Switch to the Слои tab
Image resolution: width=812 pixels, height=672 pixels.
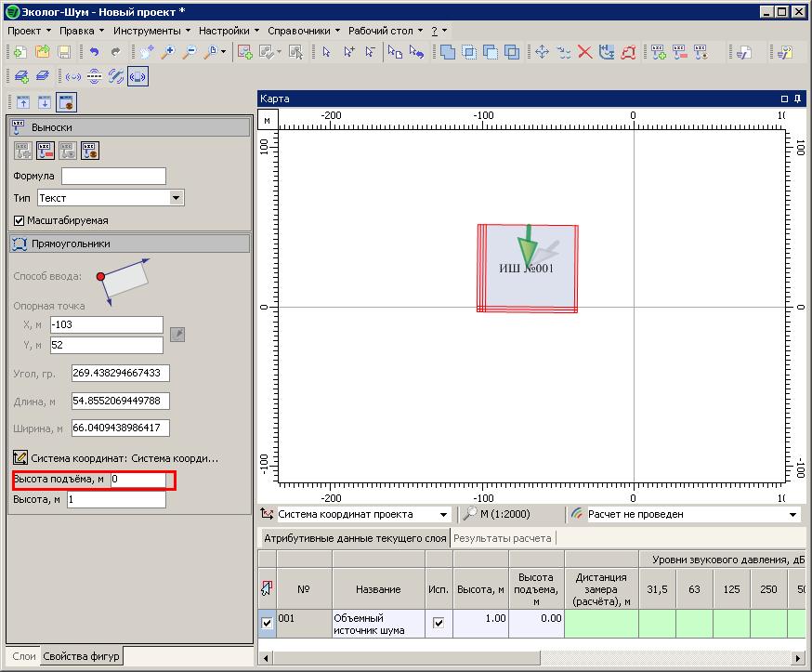[x=23, y=656]
